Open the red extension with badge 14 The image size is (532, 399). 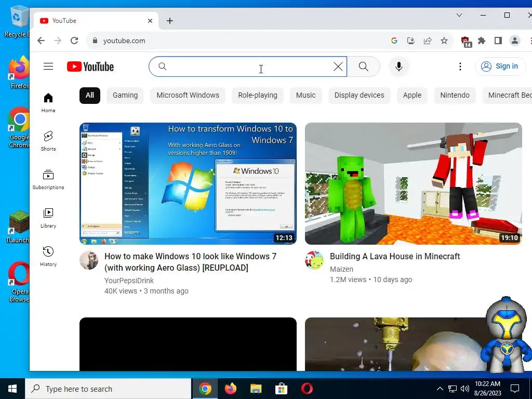(x=466, y=42)
